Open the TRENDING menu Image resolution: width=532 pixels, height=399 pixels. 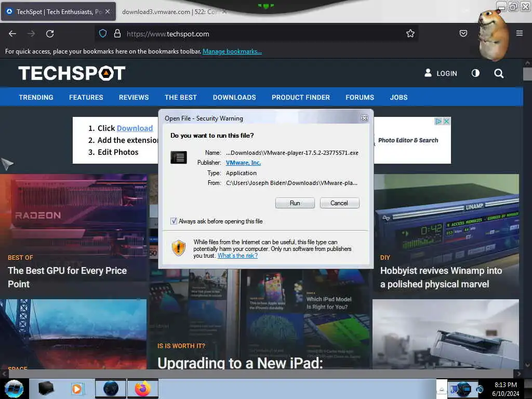pos(36,97)
